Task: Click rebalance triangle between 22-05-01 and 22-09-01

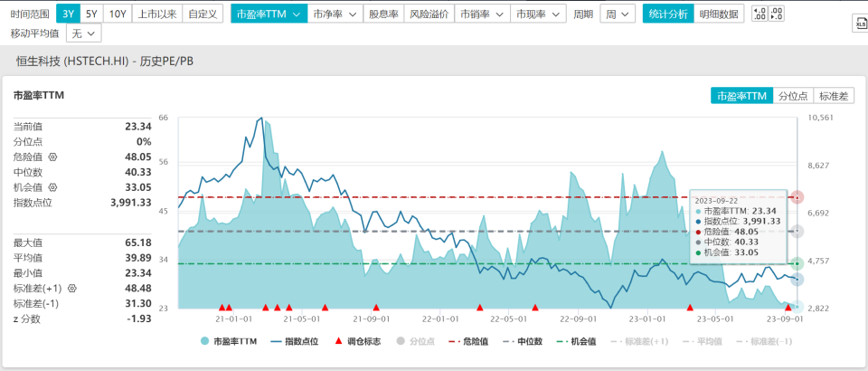Action: pyautogui.click(x=534, y=308)
